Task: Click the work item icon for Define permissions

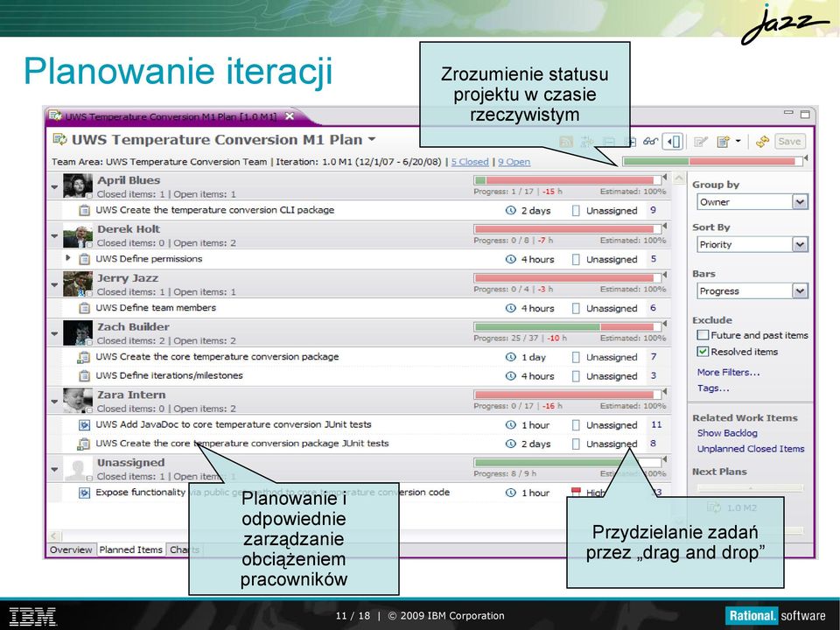Action: coord(84,259)
